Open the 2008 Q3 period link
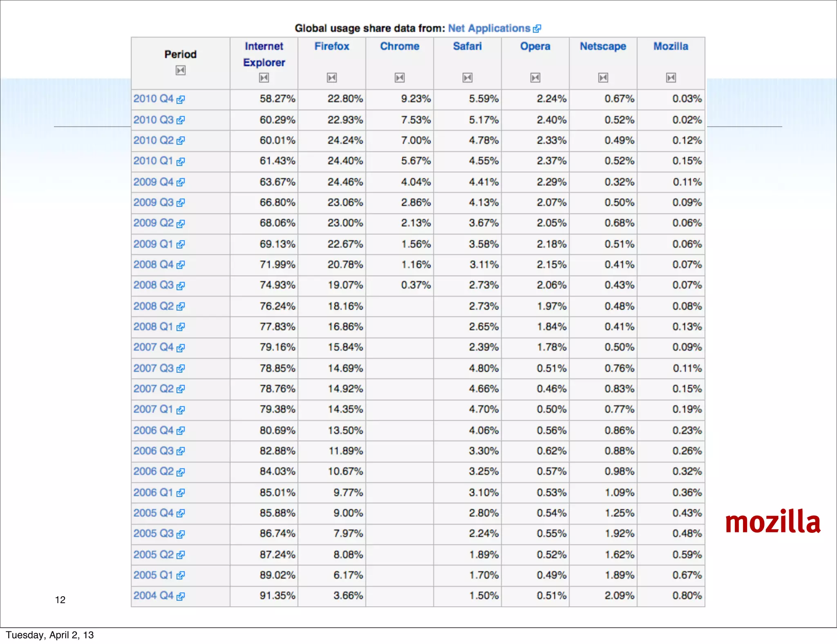This screenshot has width=837, height=644. pos(153,285)
